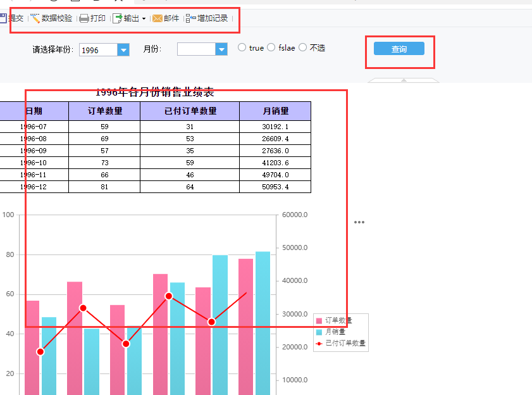Click cell with sales value 50953.4
Screen dimensions: 532x395
[275, 187]
